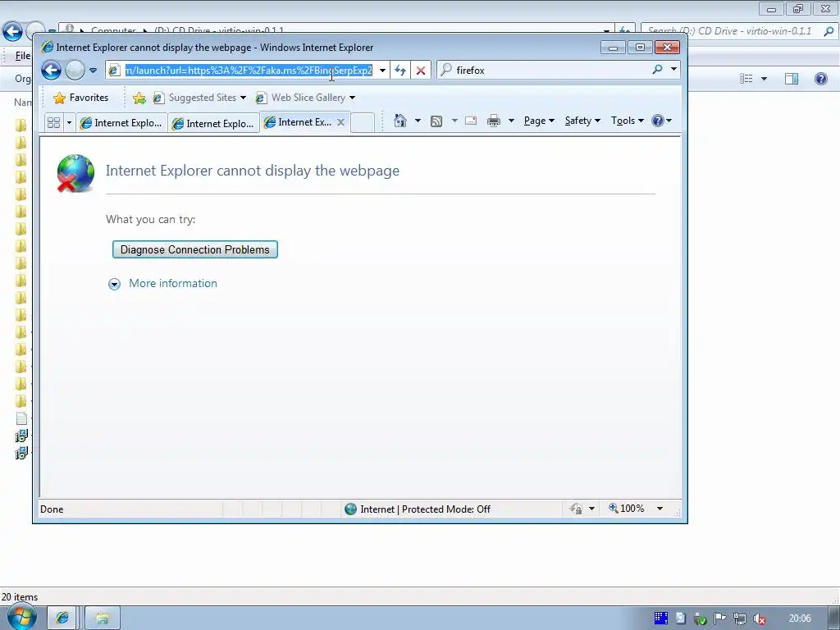Expand the address bar autocomplete dropdown
The image size is (840, 630).
pos(382,71)
